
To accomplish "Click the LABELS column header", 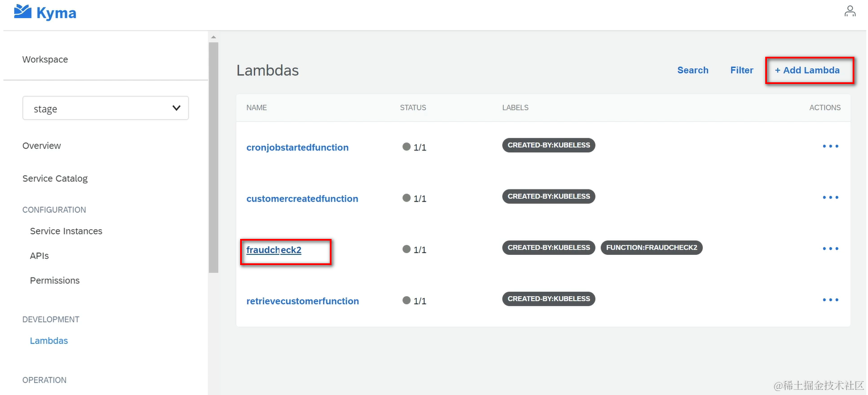I will (x=515, y=107).
